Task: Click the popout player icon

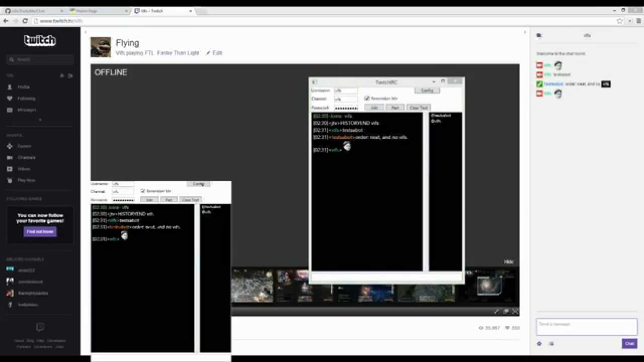Action: 506,311
